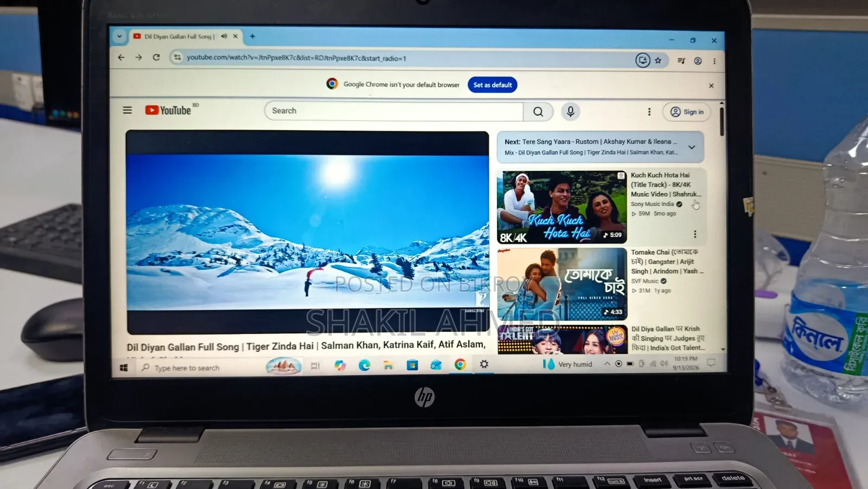Launch Copilot from the taskbar
The image size is (868, 489).
340,365
